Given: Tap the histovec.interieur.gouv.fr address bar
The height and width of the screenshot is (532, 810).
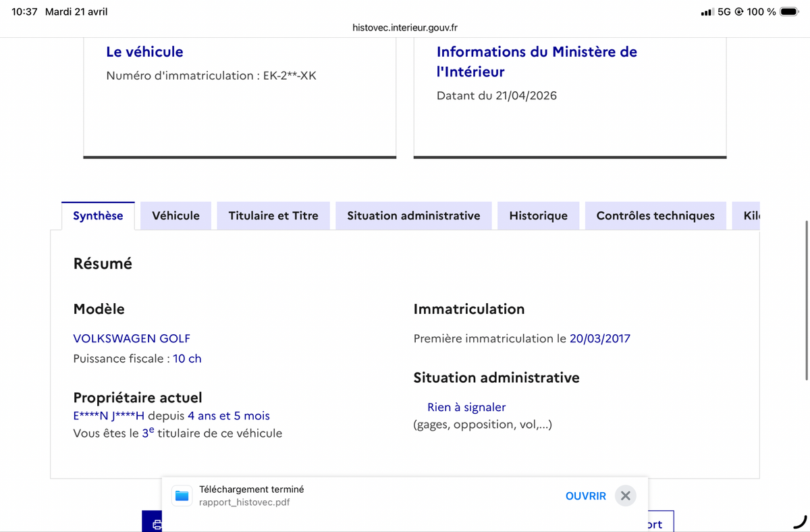Looking at the screenshot, I should [x=405, y=28].
